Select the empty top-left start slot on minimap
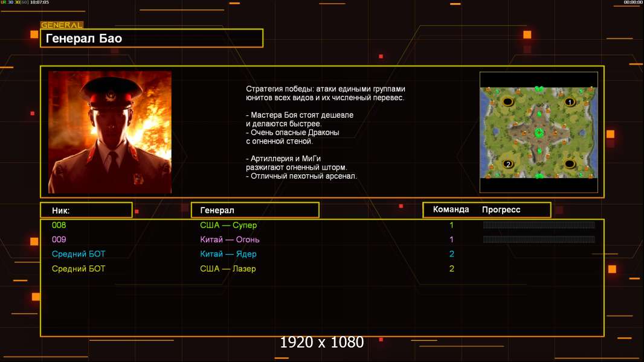This screenshot has height=362, width=644. click(508, 102)
